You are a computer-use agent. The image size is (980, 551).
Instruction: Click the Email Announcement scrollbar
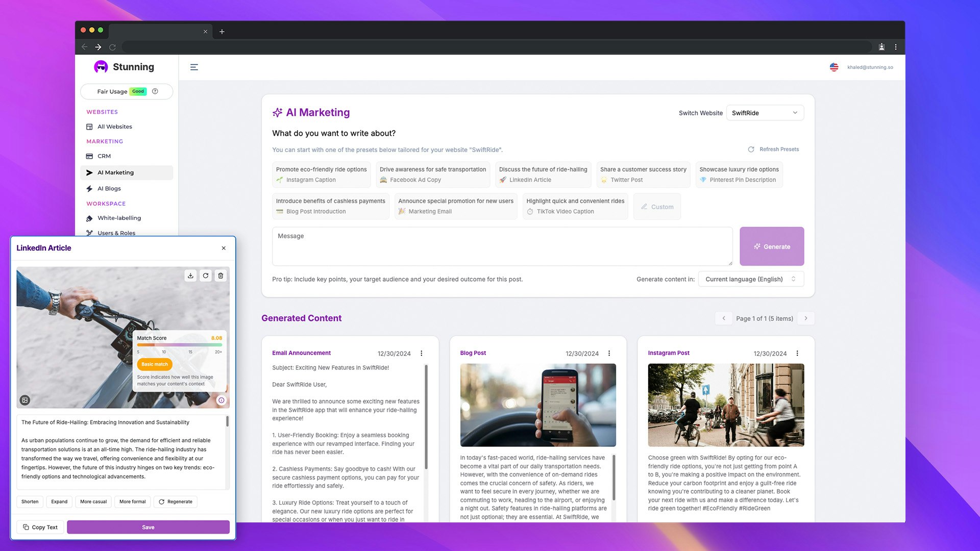[x=426, y=416]
